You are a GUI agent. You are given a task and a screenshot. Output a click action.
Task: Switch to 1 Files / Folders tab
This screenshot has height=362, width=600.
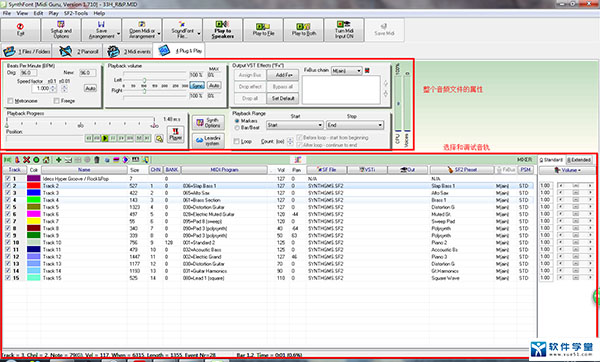(x=27, y=51)
